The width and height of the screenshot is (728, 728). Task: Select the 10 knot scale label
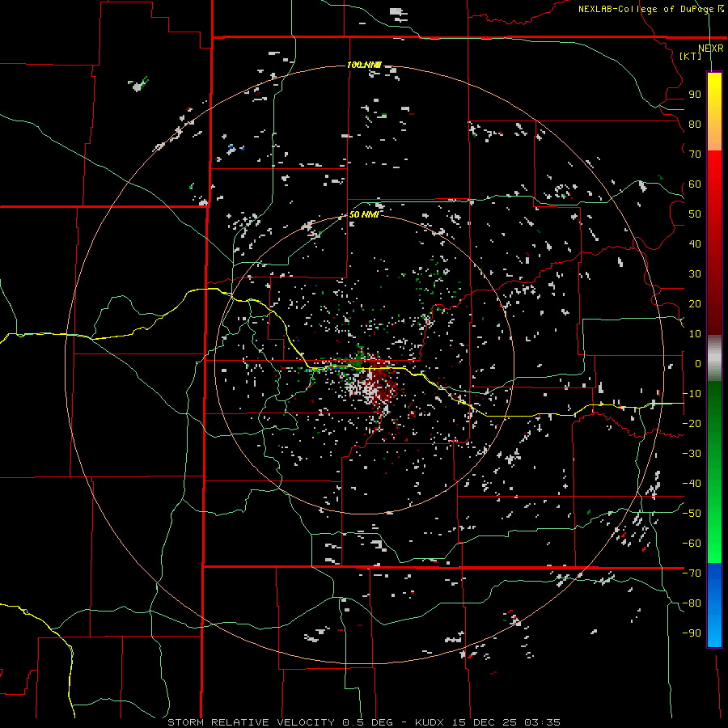pos(695,334)
